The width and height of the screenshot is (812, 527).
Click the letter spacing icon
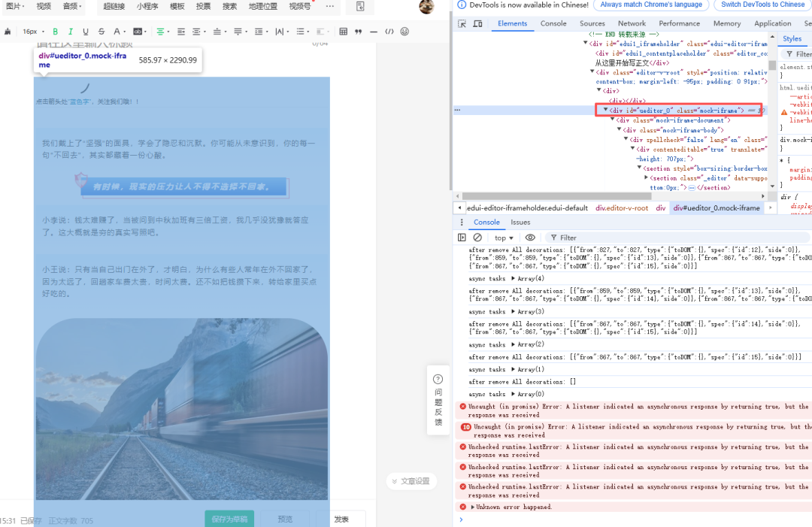279,32
